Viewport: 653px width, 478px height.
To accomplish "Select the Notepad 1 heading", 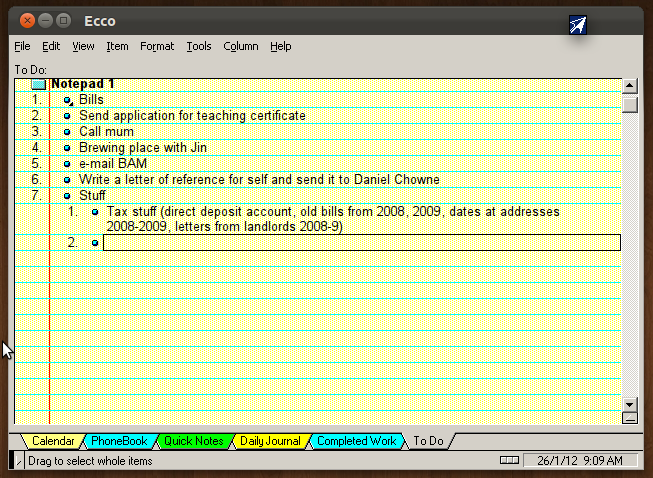I will 83,84.
